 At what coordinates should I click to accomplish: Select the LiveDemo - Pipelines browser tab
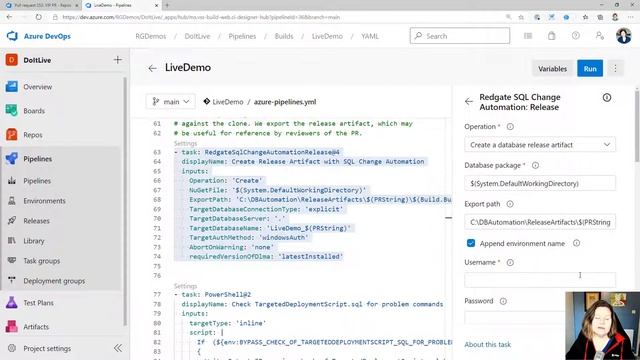coord(121,5)
